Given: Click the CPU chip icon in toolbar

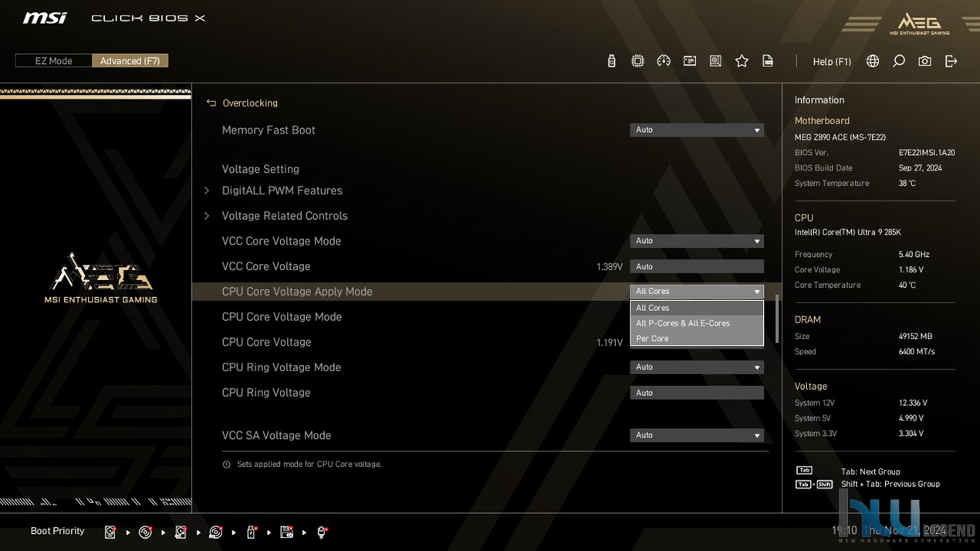Looking at the screenshot, I should click(637, 61).
